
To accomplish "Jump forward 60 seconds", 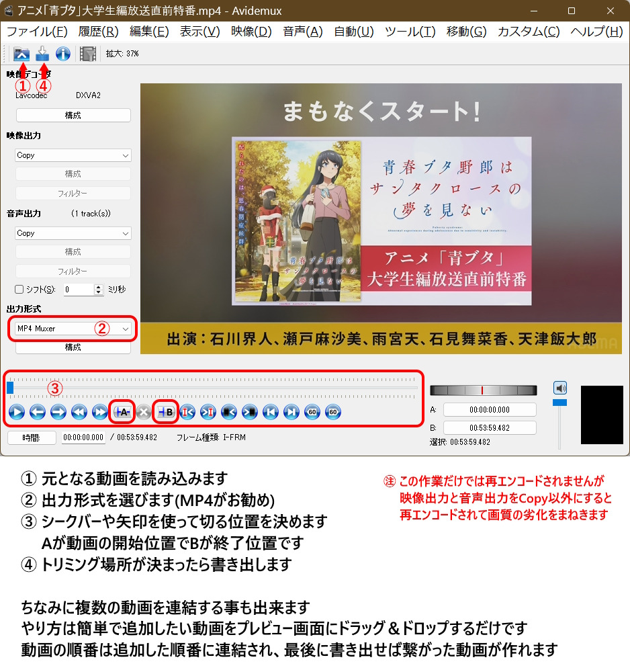I will tap(333, 413).
